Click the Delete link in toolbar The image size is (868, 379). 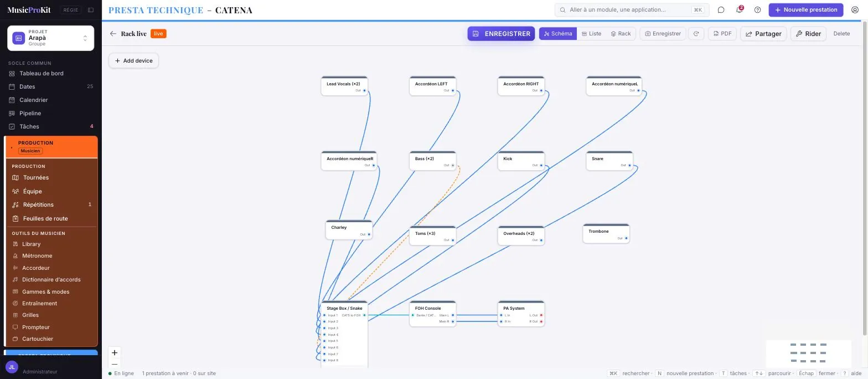coord(841,34)
